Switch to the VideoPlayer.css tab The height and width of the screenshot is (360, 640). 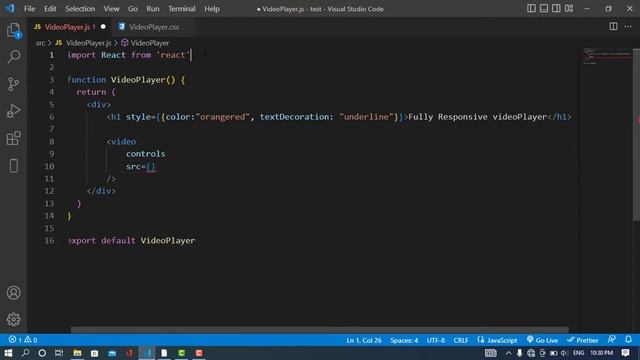pyautogui.click(x=153, y=27)
